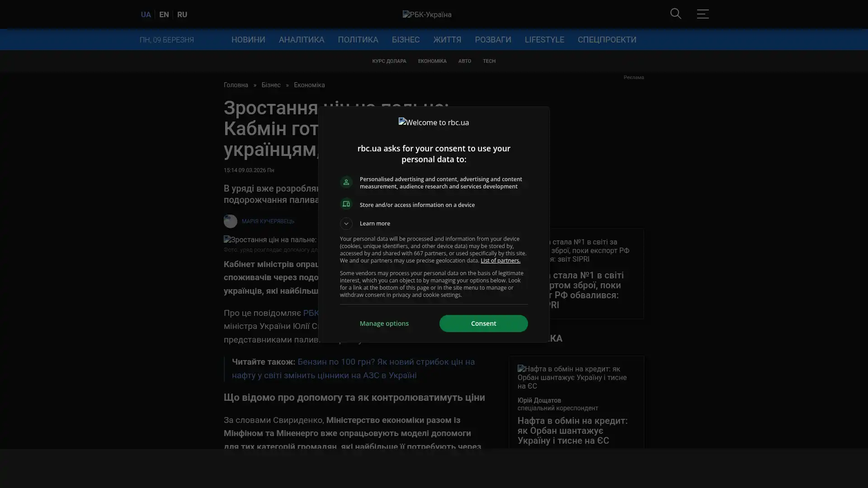Click the Welcome to rbc.ua logo image

tap(434, 122)
